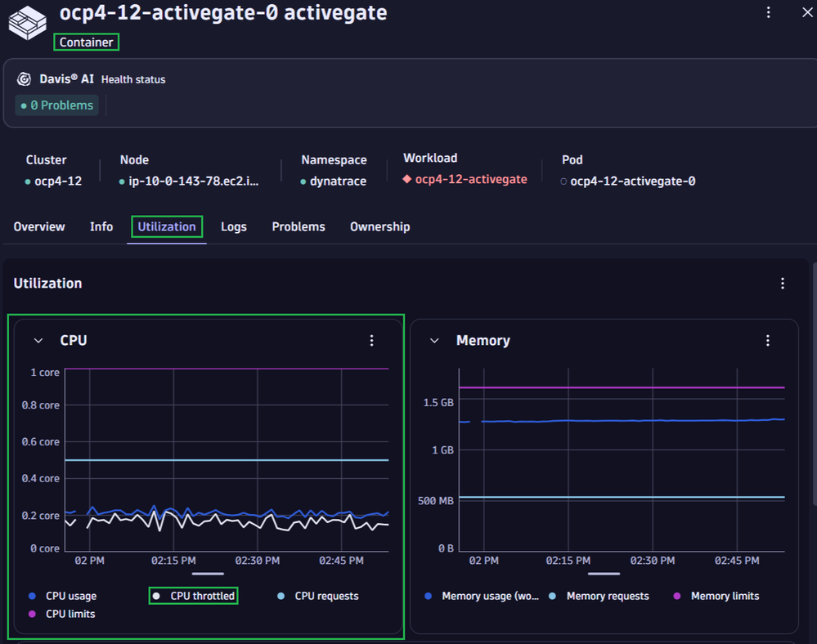Toggle the CPU requests legend series
This screenshot has height=644, width=817.
click(x=318, y=597)
